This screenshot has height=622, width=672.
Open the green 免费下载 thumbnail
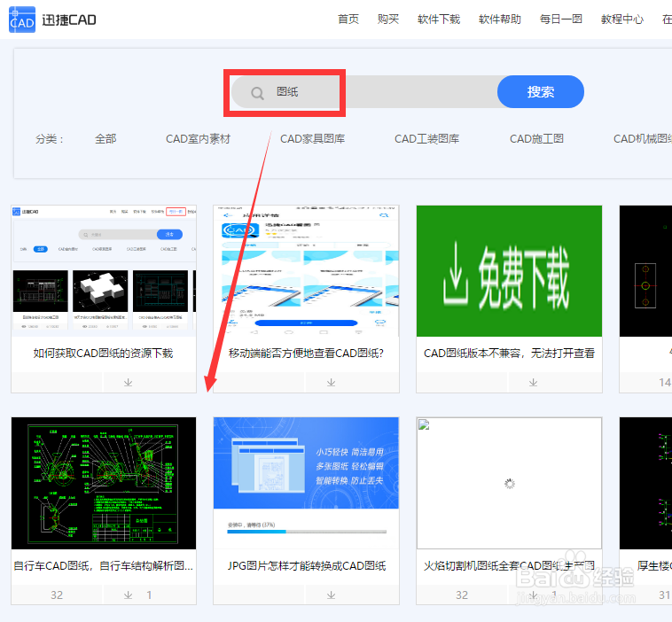point(509,271)
